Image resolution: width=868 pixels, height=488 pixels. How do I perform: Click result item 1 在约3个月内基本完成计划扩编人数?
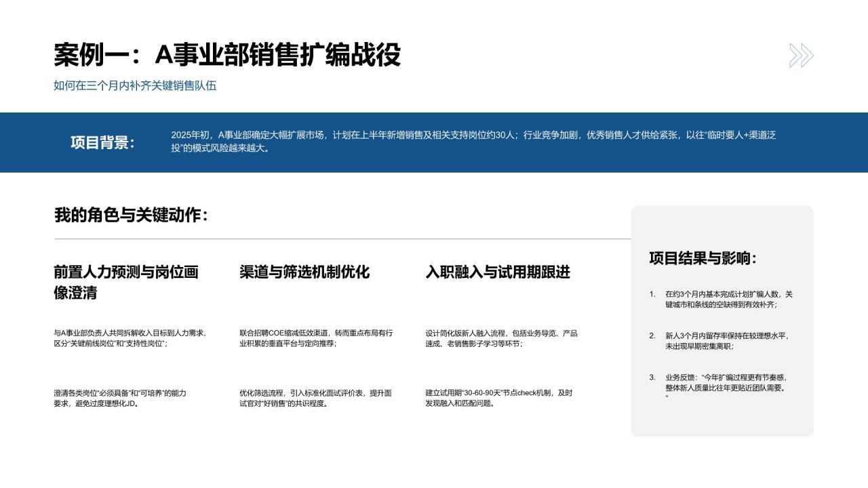722,300
